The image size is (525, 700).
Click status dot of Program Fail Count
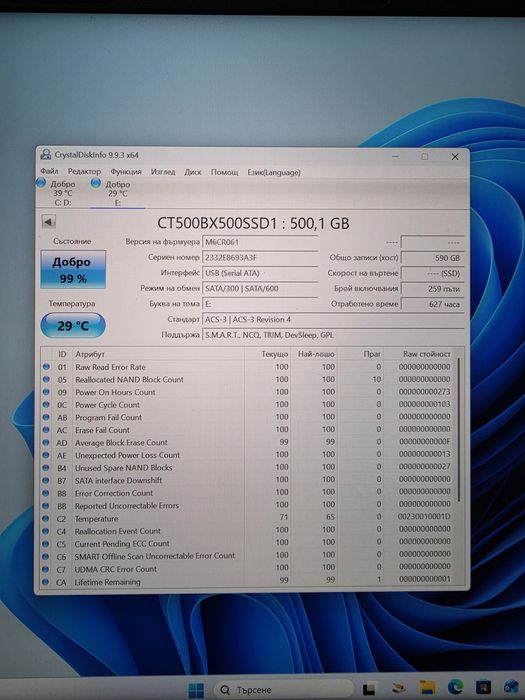tap(46, 417)
